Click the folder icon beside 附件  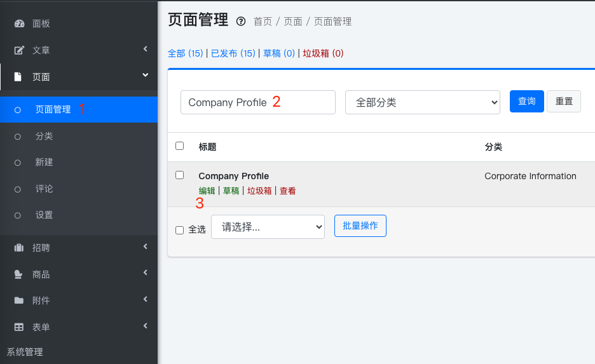point(19,300)
